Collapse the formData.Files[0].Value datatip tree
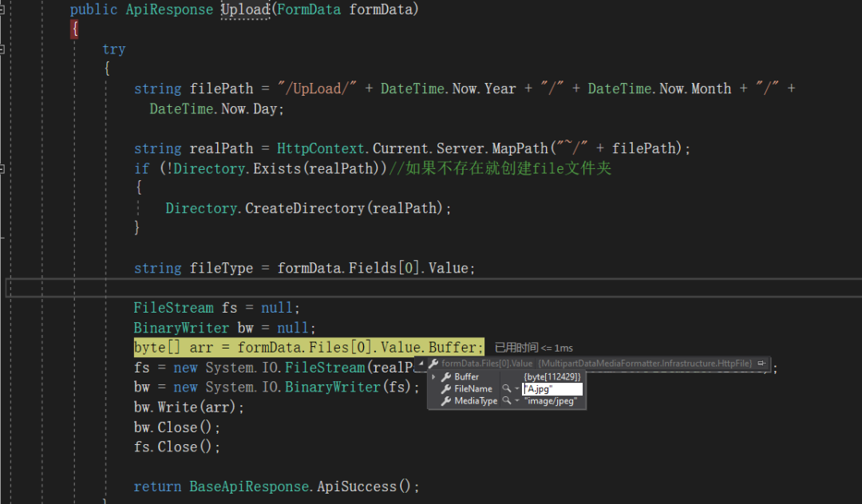Screen dimensions: 862x504 click(x=421, y=364)
